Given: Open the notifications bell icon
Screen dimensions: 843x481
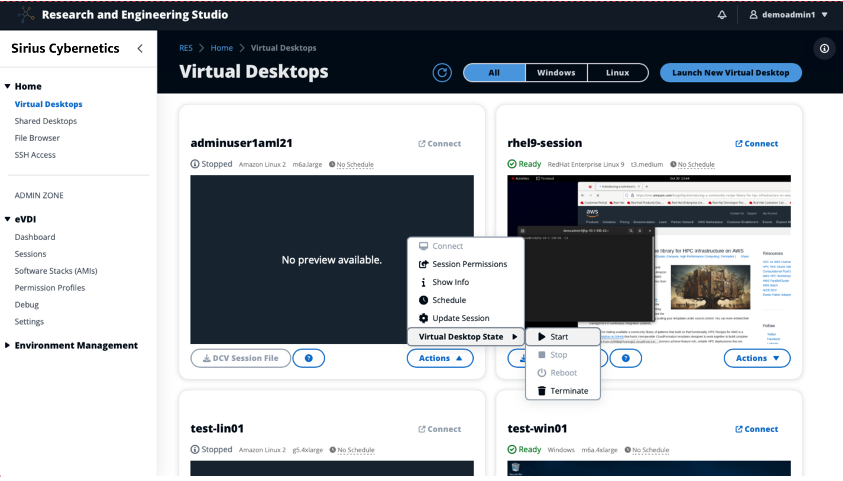Looking at the screenshot, I should [722, 15].
